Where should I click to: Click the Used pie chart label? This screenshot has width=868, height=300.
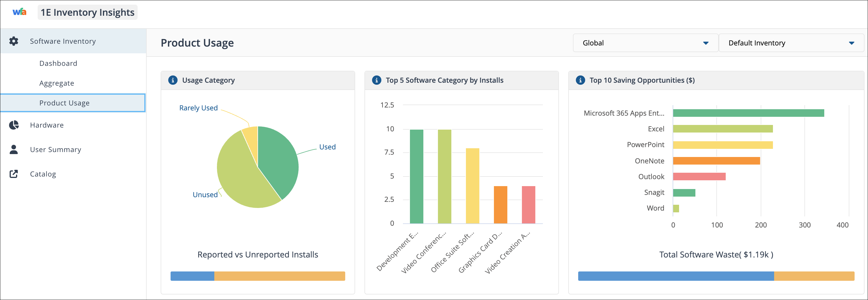click(327, 147)
